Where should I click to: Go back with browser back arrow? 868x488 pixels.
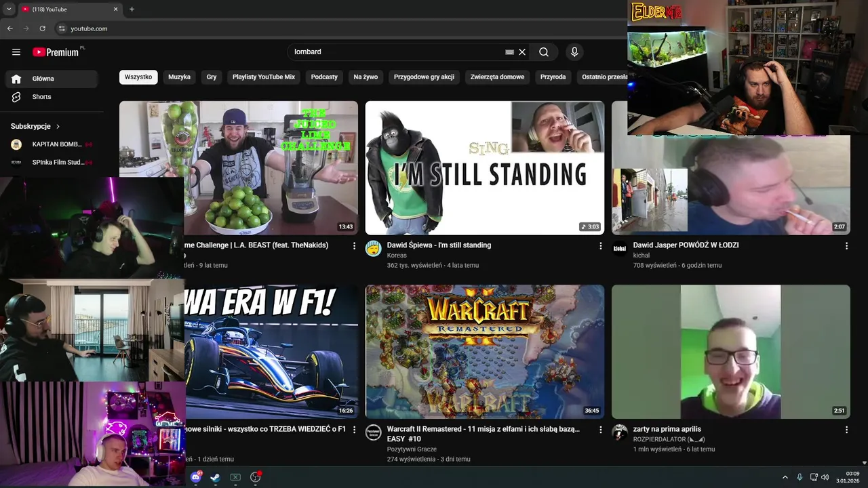click(x=9, y=28)
